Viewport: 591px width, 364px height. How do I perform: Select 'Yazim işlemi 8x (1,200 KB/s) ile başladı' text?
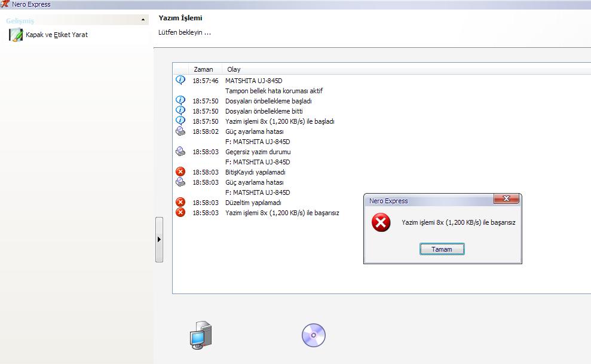pos(280,121)
